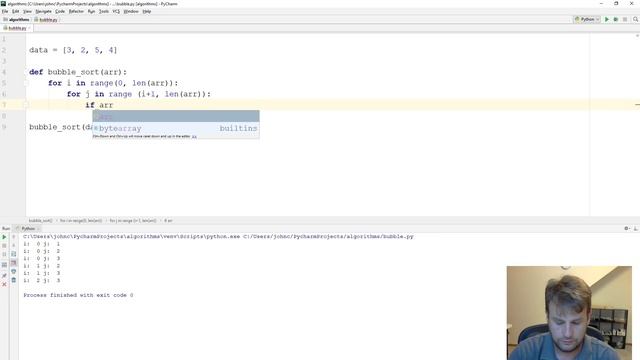Open the Run menu
This screenshot has width=640, height=360.
point(91,11)
